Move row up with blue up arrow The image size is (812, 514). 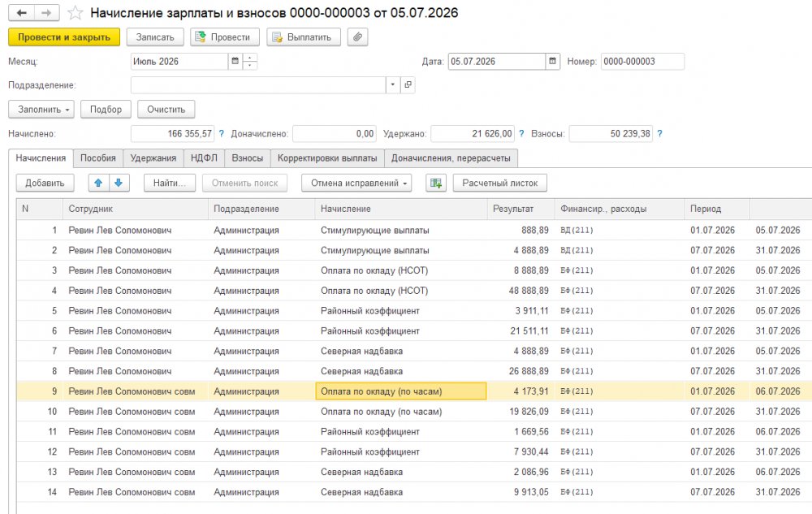click(98, 183)
